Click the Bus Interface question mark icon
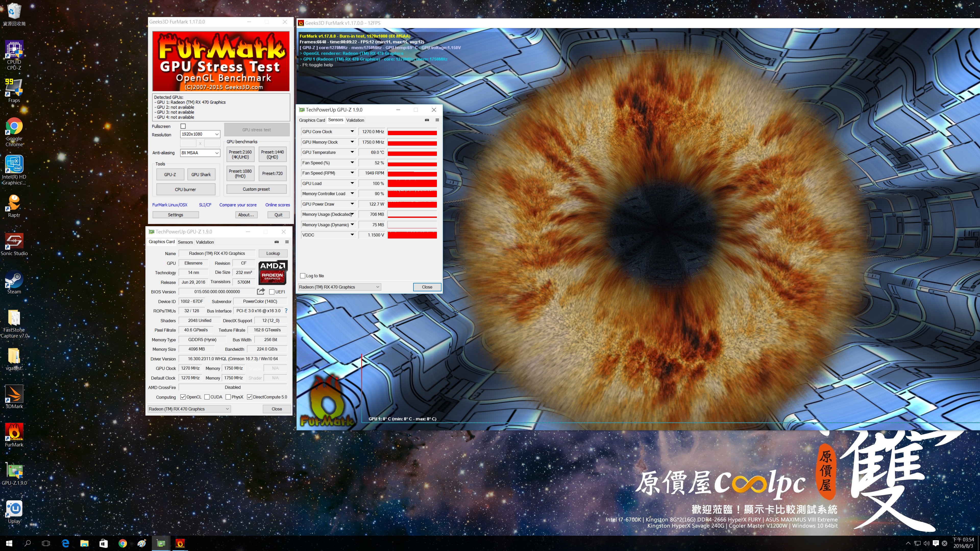Viewport: 980px width, 551px height. [x=286, y=311]
